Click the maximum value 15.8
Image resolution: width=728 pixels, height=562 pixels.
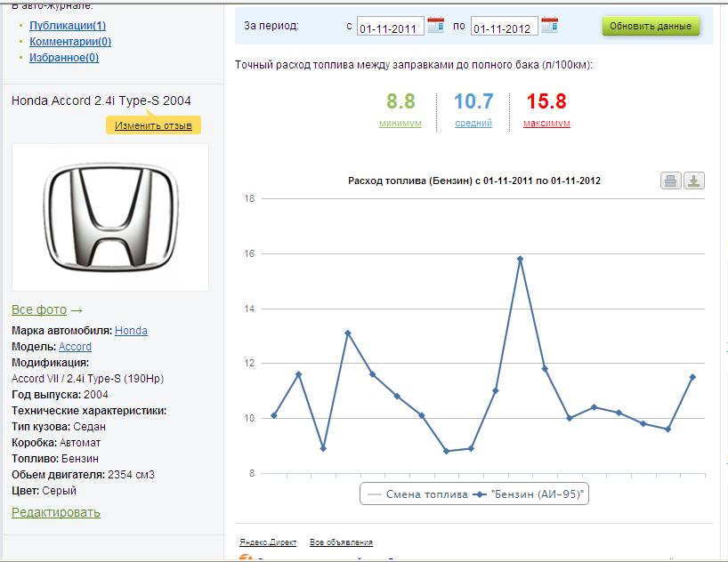[x=546, y=101]
